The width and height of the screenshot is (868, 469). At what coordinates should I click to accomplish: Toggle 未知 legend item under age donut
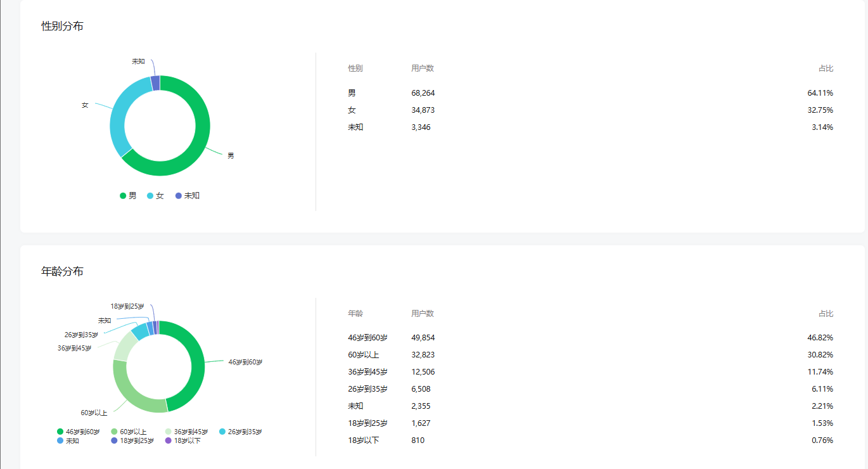tap(68, 440)
